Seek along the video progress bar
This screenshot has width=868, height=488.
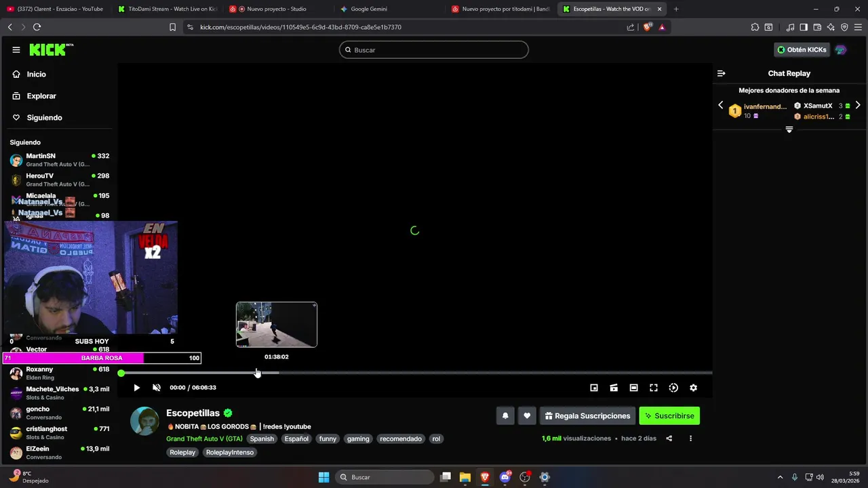tap(416, 373)
